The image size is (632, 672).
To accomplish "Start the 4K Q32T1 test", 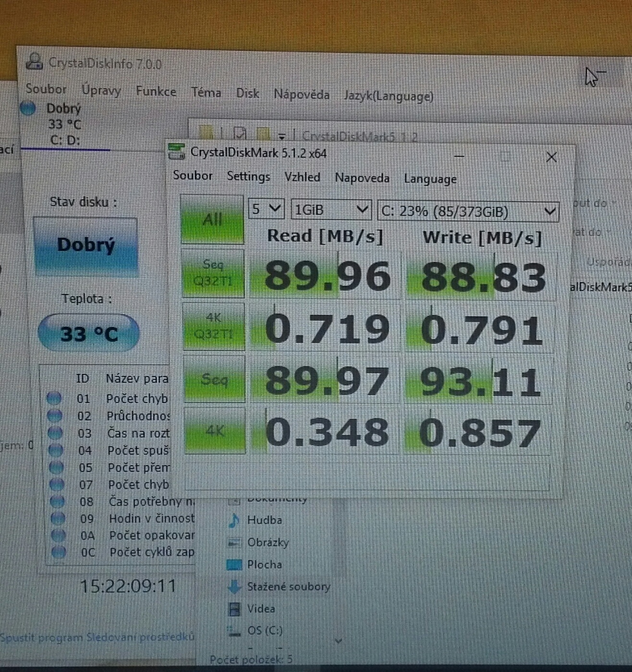I will pyautogui.click(x=214, y=326).
